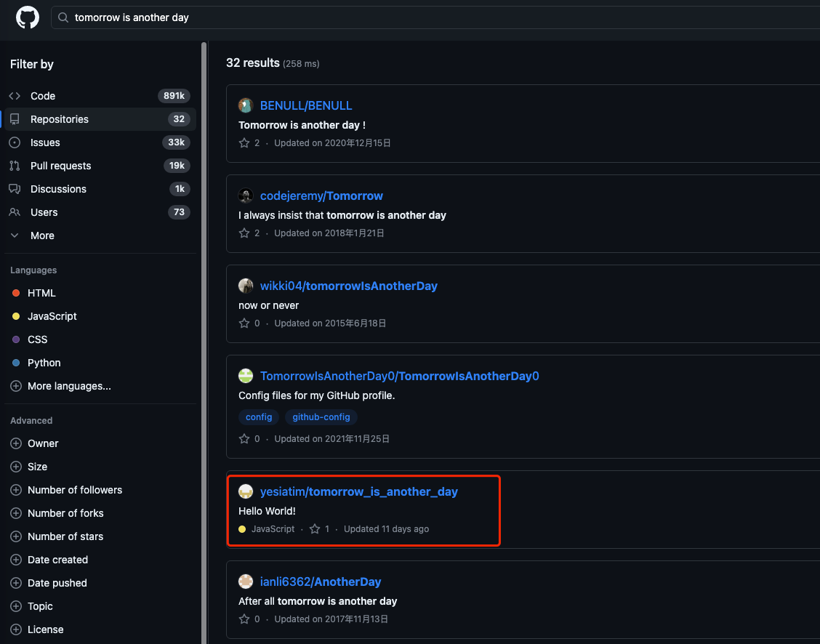Image resolution: width=820 pixels, height=644 pixels.
Task: Click the github-config topic tag
Action: coord(321,417)
